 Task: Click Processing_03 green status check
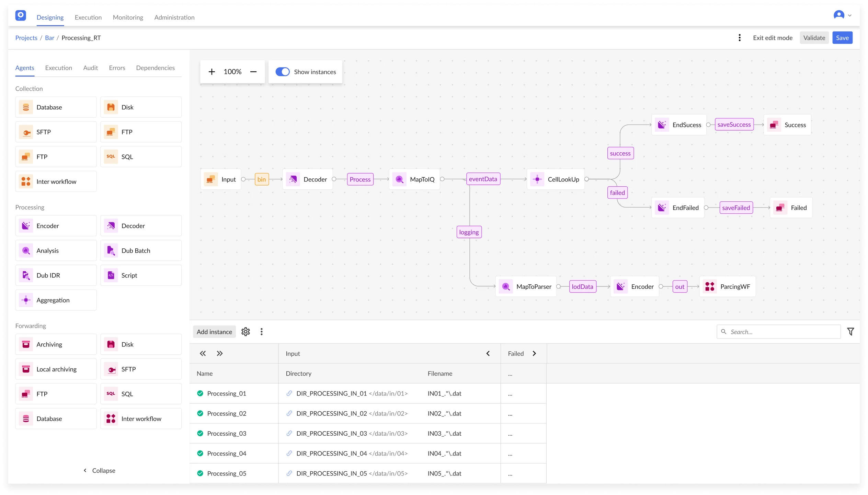[x=200, y=433]
